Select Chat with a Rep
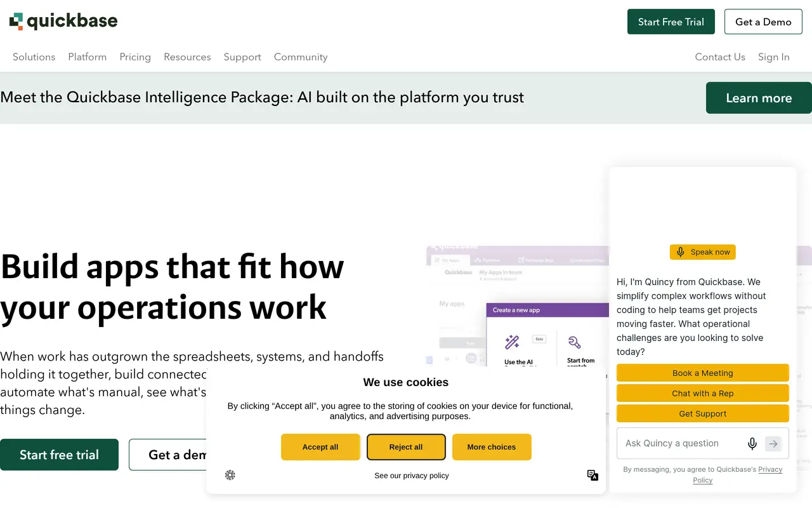The height and width of the screenshot is (508, 812). coord(703,394)
